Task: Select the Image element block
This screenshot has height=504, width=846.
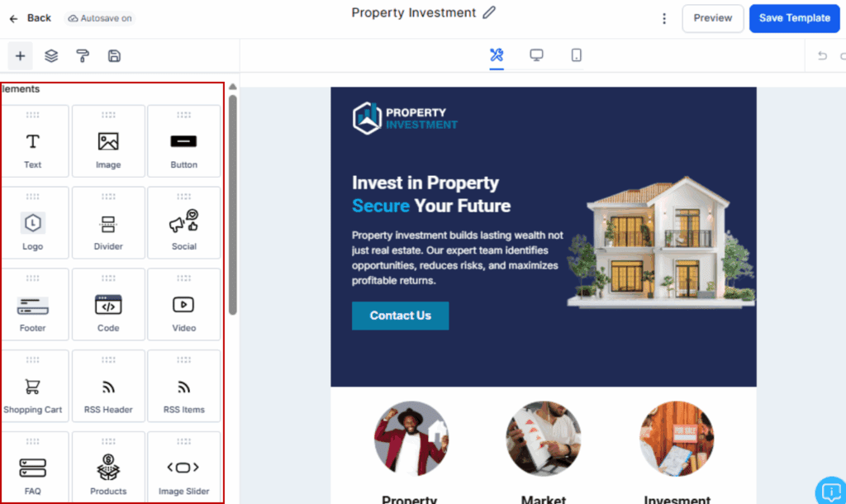Action: pos(108,141)
